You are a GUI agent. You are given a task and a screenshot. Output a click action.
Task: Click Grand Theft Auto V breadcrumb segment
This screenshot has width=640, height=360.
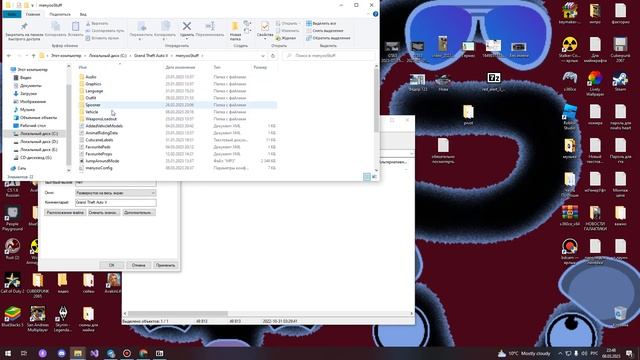coord(151,56)
